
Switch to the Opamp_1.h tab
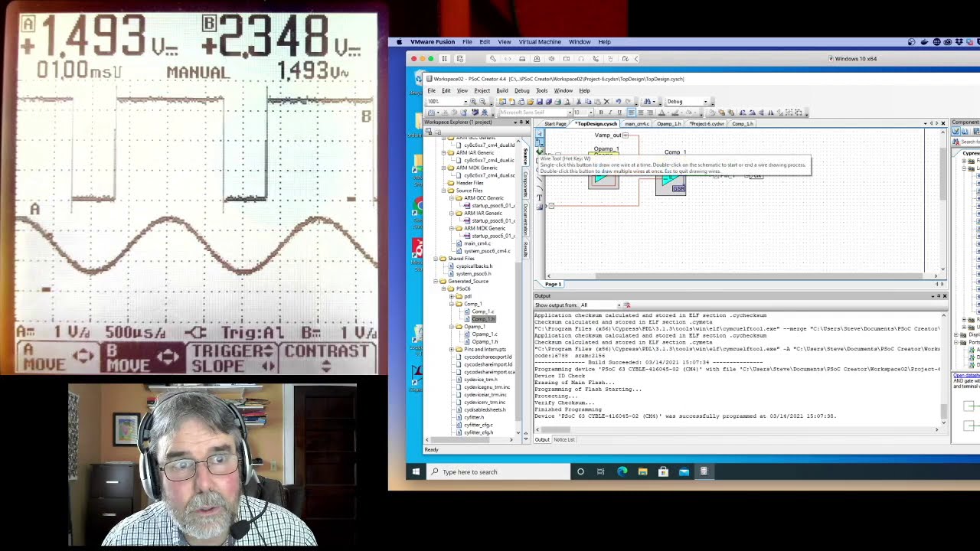point(669,123)
